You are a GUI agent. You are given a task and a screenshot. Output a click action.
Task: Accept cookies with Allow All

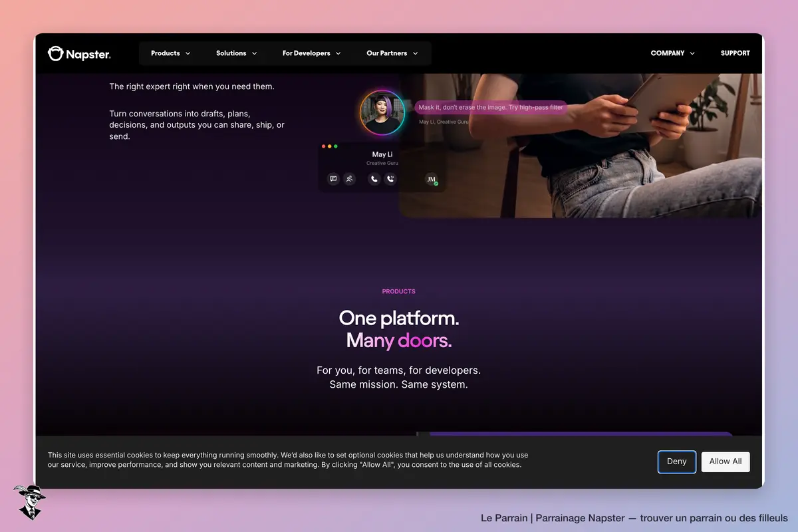pyautogui.click(x=726, y=462)
